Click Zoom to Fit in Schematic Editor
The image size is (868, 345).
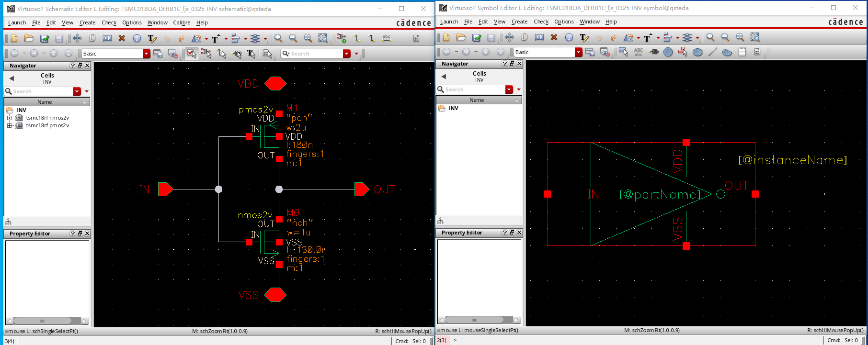[308, 38]
